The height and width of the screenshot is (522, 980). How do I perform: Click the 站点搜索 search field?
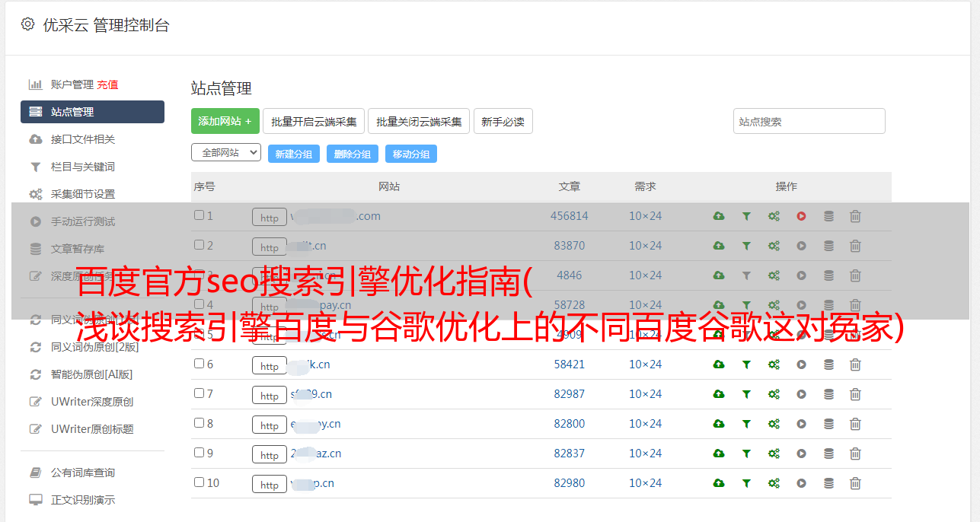click(809, 121)
